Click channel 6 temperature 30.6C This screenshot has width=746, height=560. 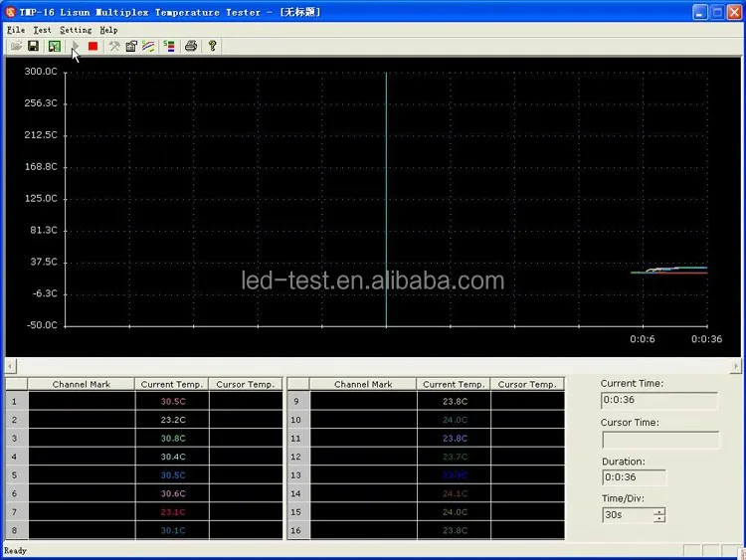pyautogui.click(x=173, y=493)
